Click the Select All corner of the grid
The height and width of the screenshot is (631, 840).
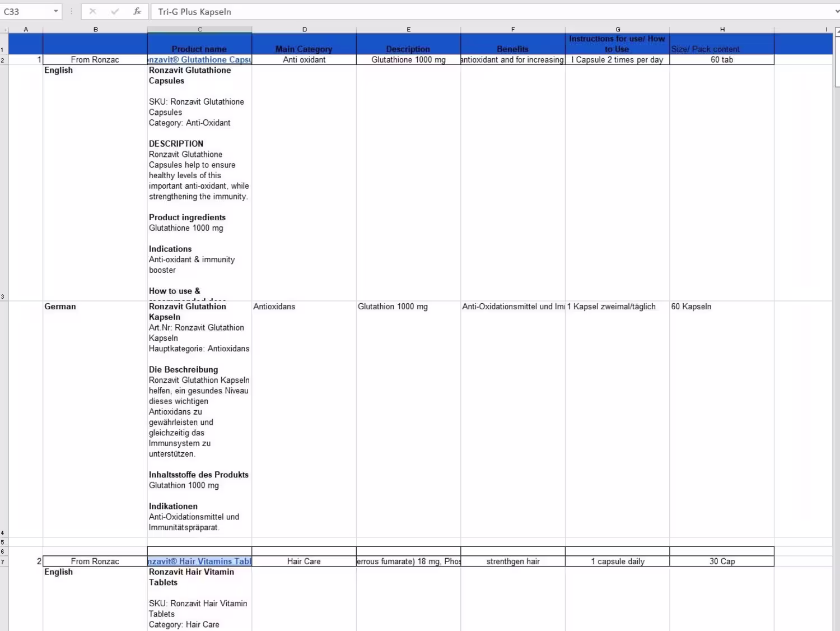point(4,29)
